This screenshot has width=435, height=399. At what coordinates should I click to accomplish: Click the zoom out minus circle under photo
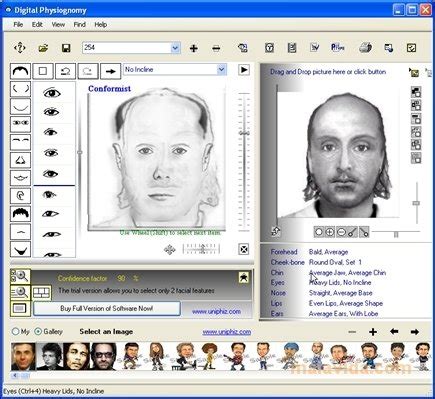(x=341, y=232)
